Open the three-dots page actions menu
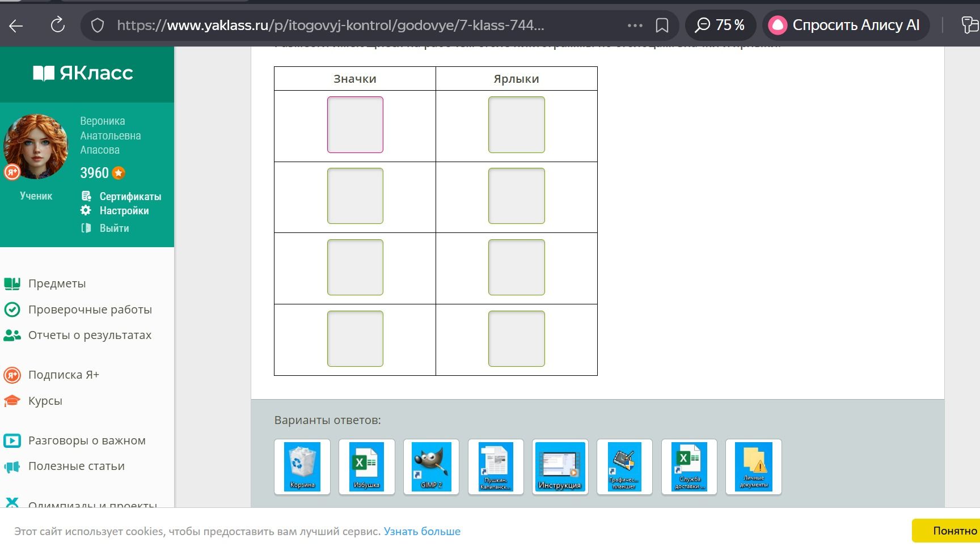This screenshot has height=551, width=980. click(x=635, y=26)
